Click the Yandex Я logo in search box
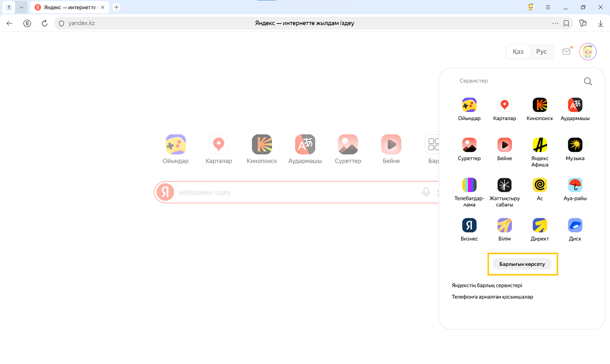 coord(165,192)
